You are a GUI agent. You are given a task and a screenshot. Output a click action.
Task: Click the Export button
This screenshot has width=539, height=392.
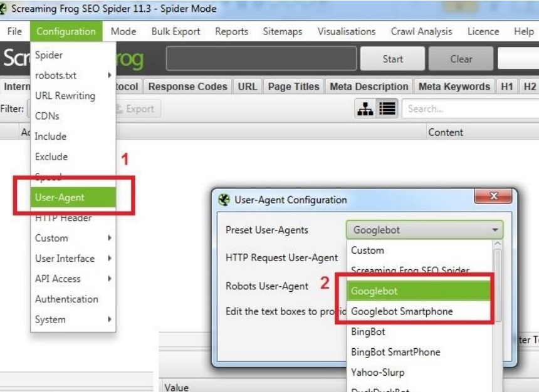click(x=137, y=109)
